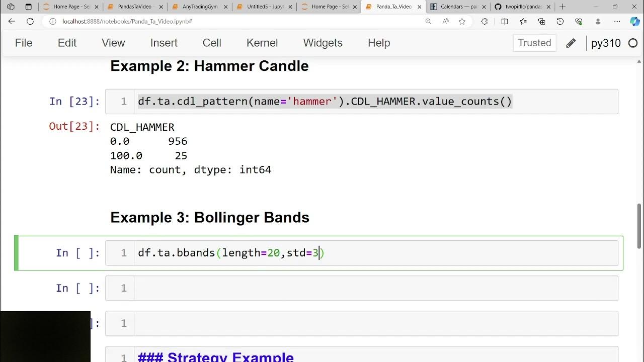Switch to the twopirllc GitHub tab
This screenshot has height=362, width=644.
click(x=523, y=7)
